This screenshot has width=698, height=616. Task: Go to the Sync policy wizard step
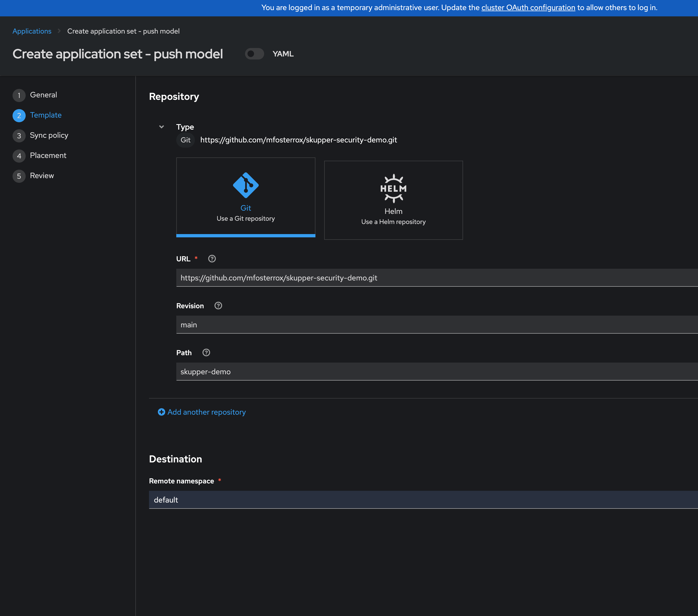[x=49, y=135]
